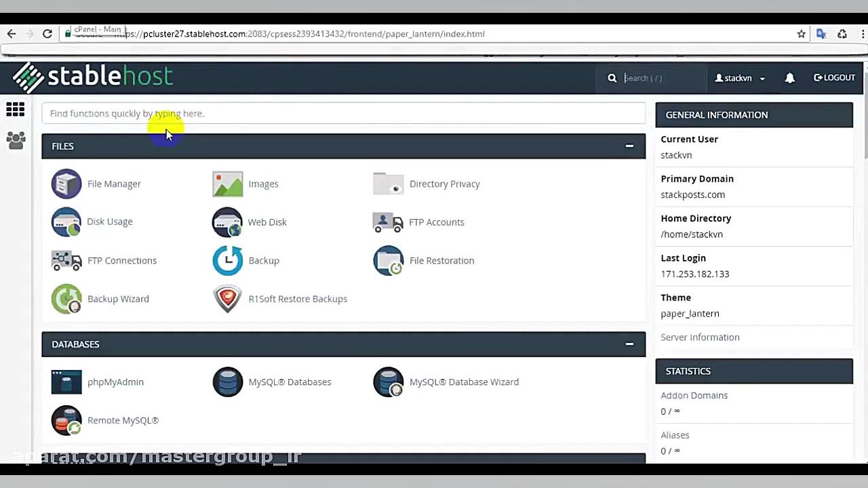Open the Remote MySQL icon

(x=66, y=420)
